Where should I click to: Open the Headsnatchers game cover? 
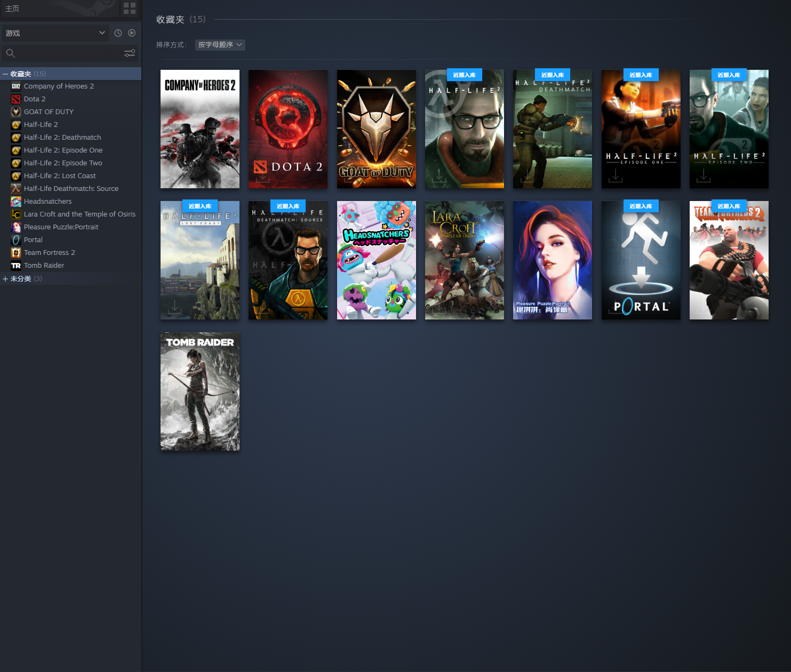coord(377,260)
